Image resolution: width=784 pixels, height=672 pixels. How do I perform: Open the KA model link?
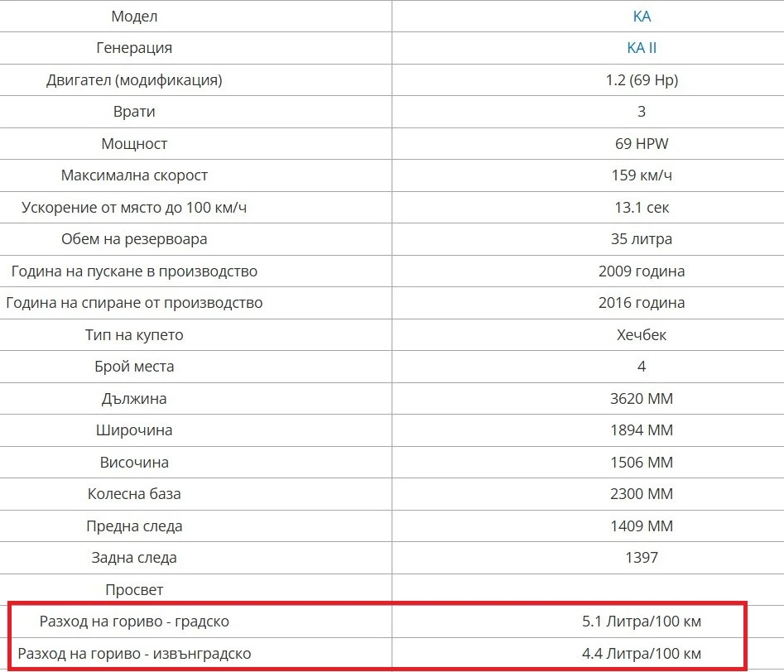tap(642, 17)
